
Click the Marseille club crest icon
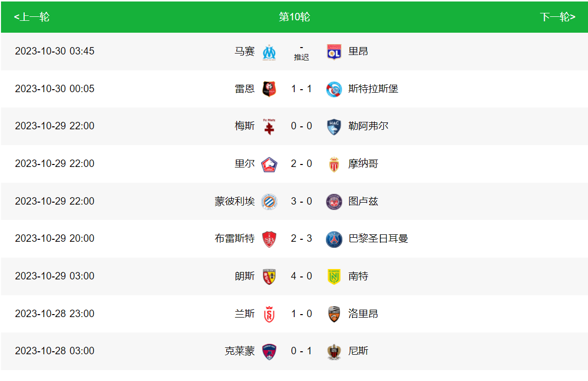click(269, 52)
